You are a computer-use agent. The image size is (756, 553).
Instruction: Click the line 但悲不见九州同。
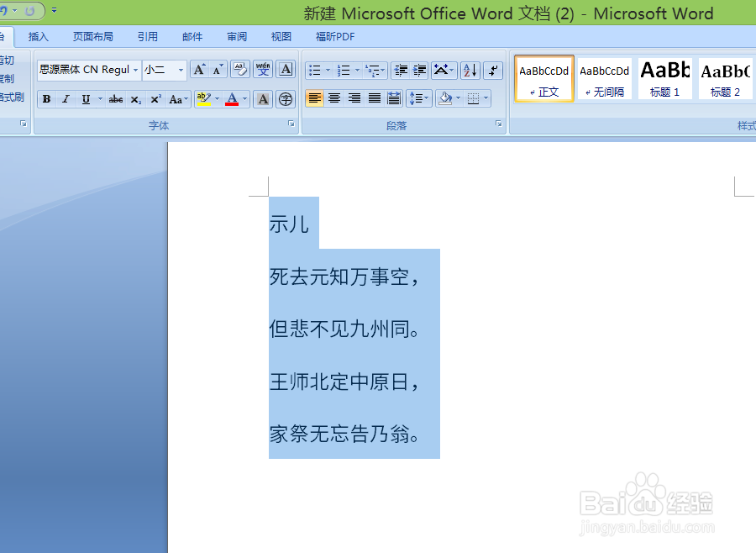(x=344, y=329)
